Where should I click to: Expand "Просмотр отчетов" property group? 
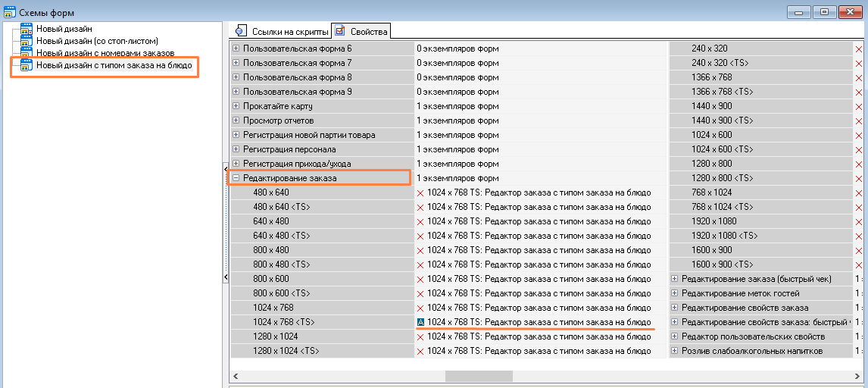coord(236,120)
